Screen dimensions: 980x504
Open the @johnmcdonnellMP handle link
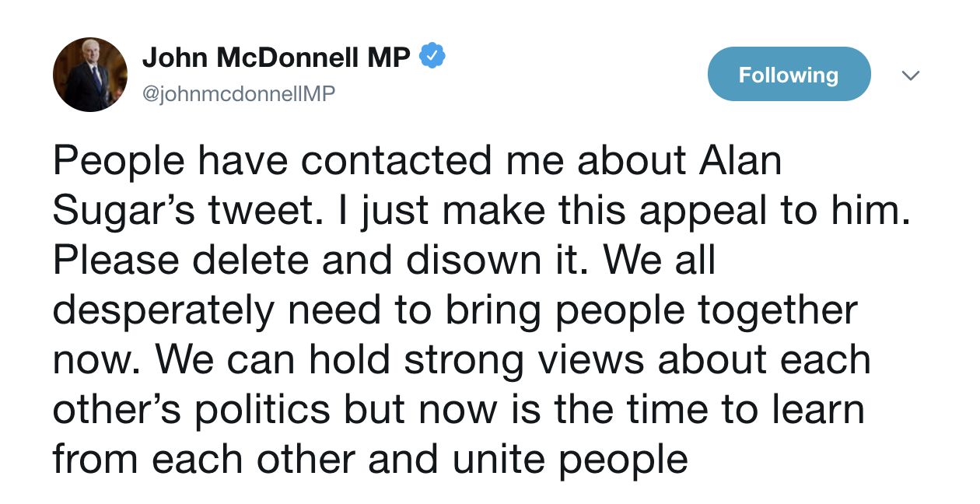point(238,94)
